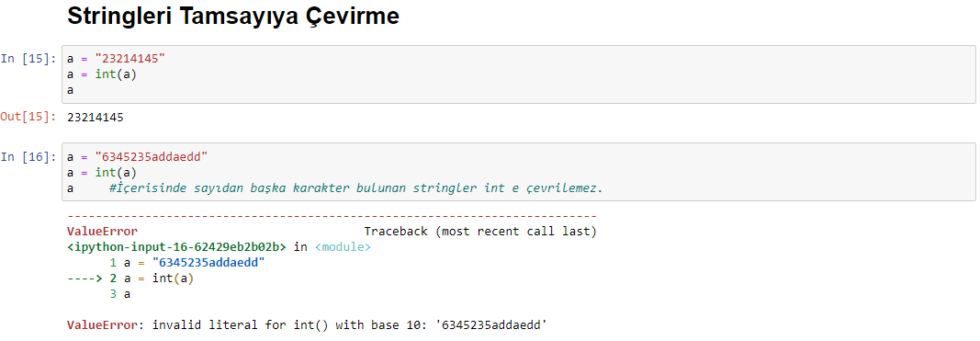980x341 pixels.
Task: Click traceback line 1 with blue string
Action: pyautogui.click(x=187, y=263)
